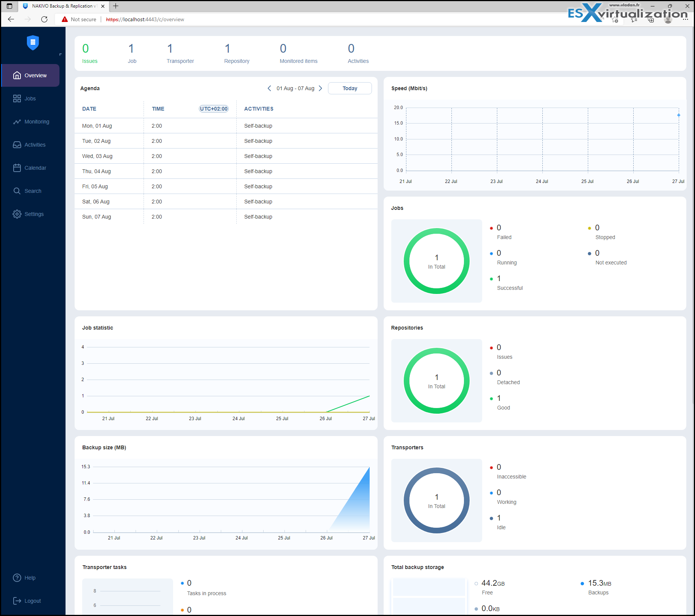Click the Today button in Agenda
Viewport: 695px width, 616px height.
(350, 88)
